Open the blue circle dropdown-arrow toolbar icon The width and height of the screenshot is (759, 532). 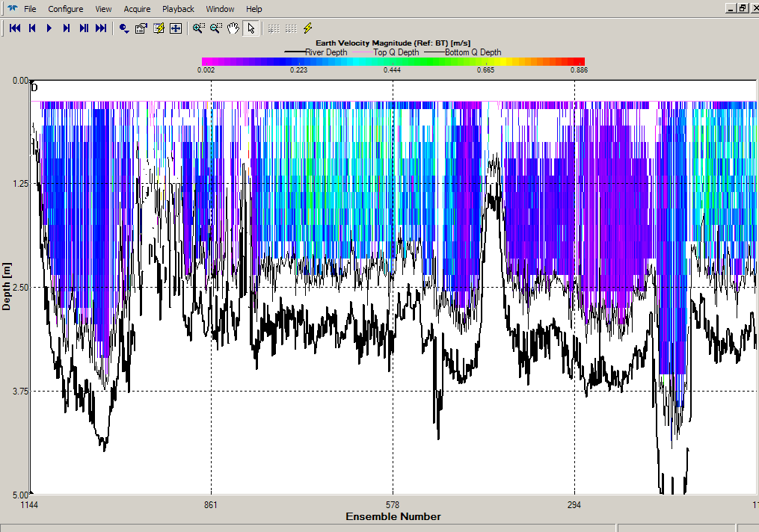[x=124, y=28]
